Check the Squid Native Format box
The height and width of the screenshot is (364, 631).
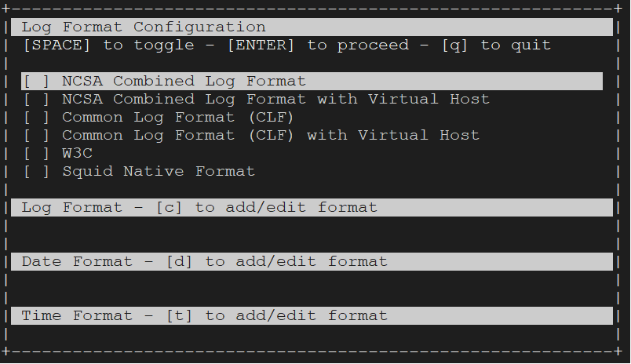pyautogui.click(x=36, y=172)
